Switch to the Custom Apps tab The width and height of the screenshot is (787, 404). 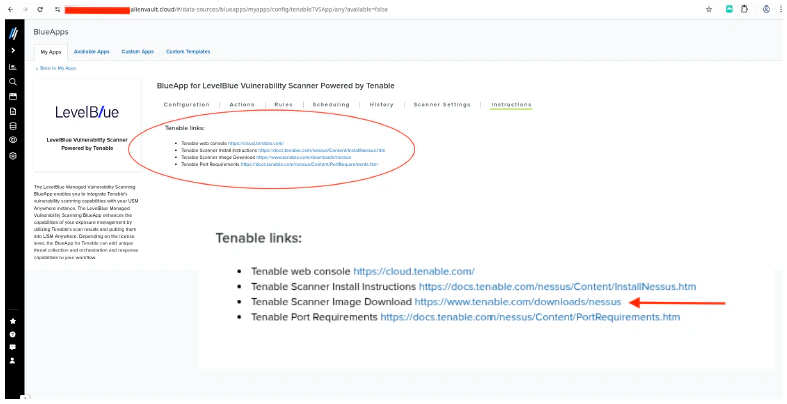pos(138,52)
